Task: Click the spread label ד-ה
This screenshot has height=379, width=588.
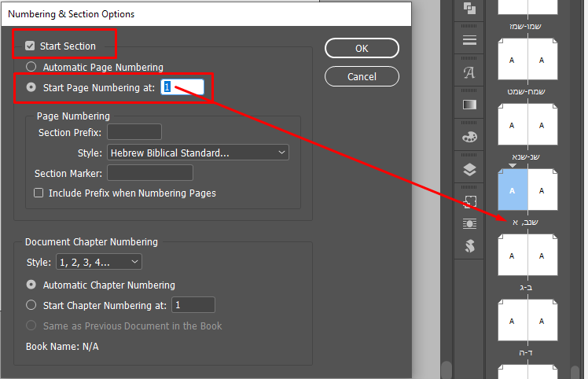Action: pyautogui.click(x=526, y=353)
